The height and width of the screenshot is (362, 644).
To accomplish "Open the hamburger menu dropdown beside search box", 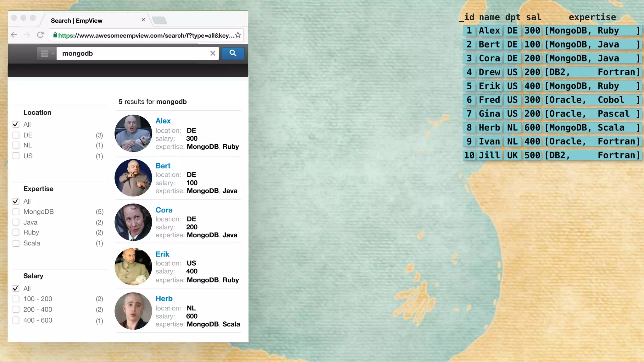I will coord(47,54).
